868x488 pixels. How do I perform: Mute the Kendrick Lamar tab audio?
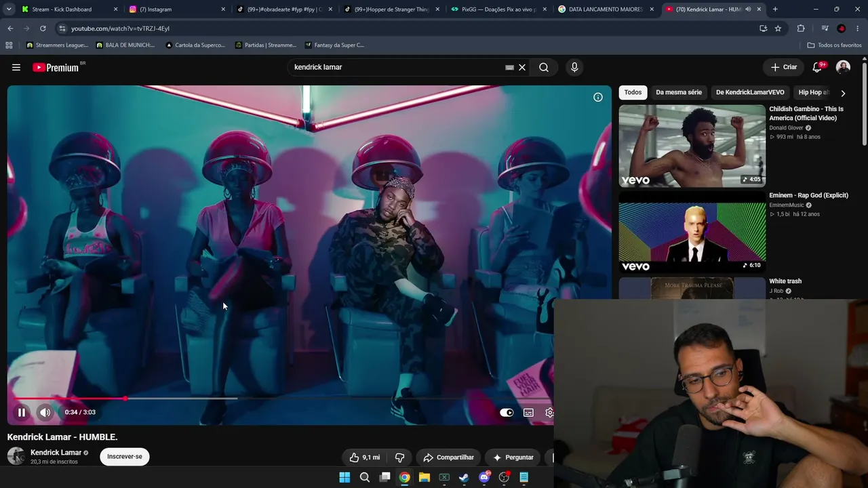coord(748,9)
